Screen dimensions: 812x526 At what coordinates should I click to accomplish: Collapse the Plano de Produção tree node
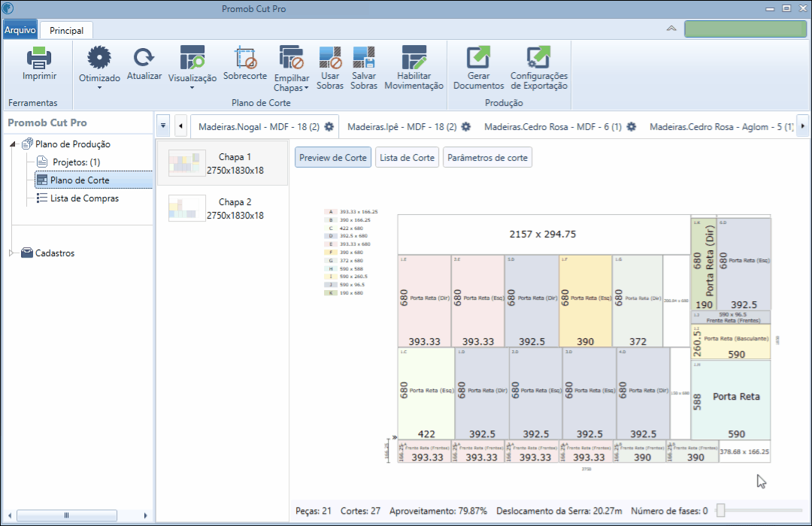13,144
